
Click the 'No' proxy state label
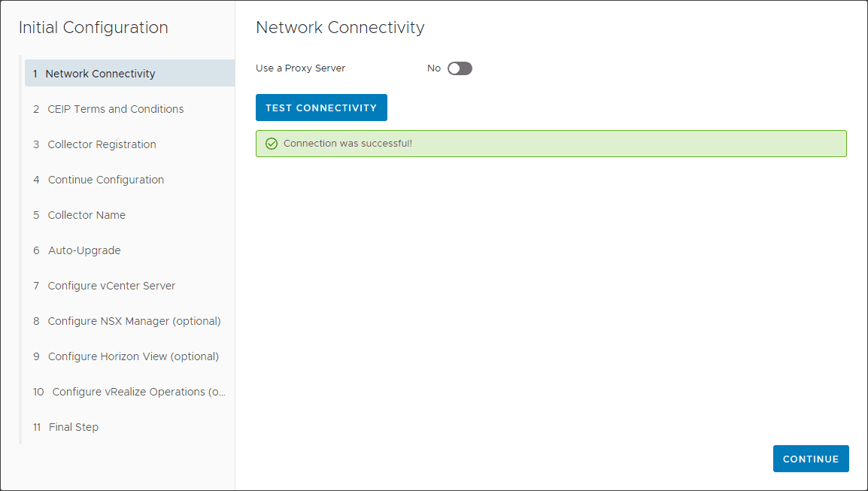pyautogui.click(x=434, y=68)
